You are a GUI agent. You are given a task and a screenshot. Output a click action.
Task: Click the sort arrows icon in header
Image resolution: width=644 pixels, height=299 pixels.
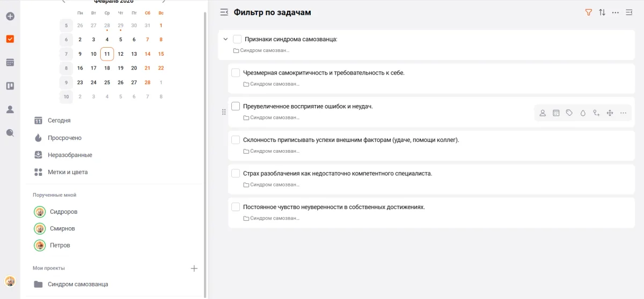[x=602, y=12]
